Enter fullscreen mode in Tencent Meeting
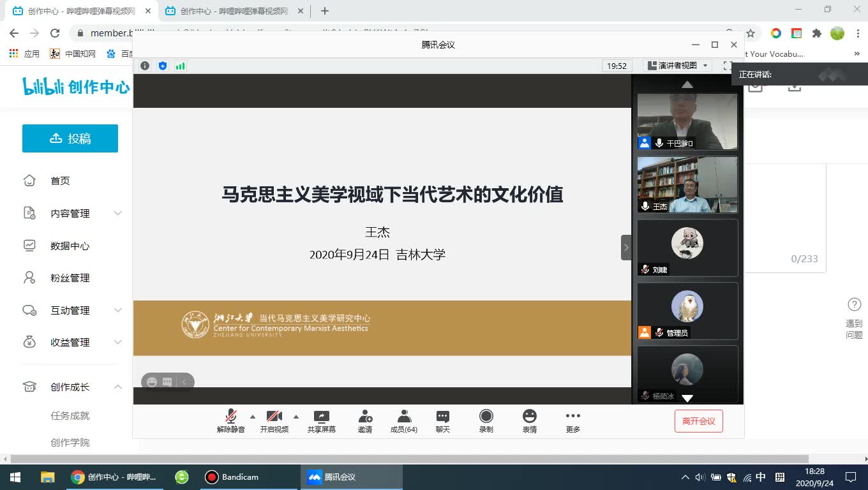 (x=727, y=66)
